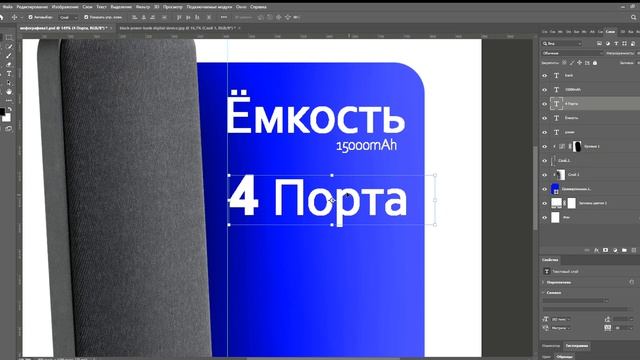Switch to the second document tab
This screenshot has width=640, height=360.
[177, 28]
